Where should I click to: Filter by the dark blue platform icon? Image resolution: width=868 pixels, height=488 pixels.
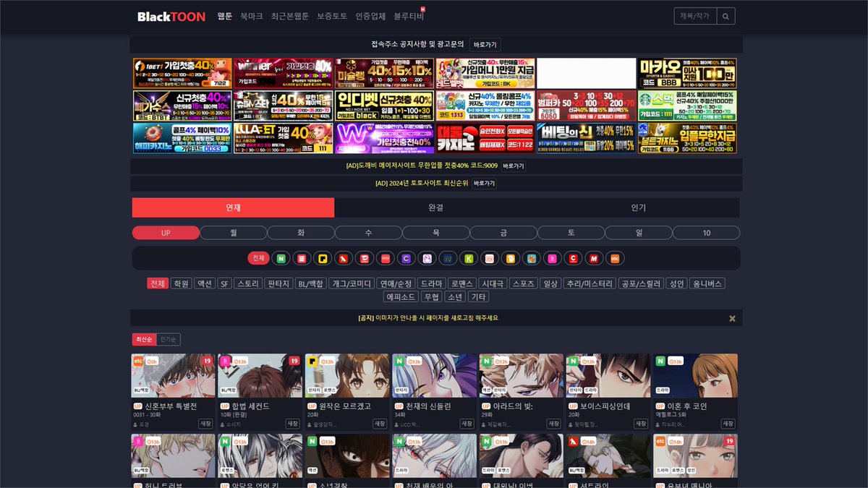point(448,258)
